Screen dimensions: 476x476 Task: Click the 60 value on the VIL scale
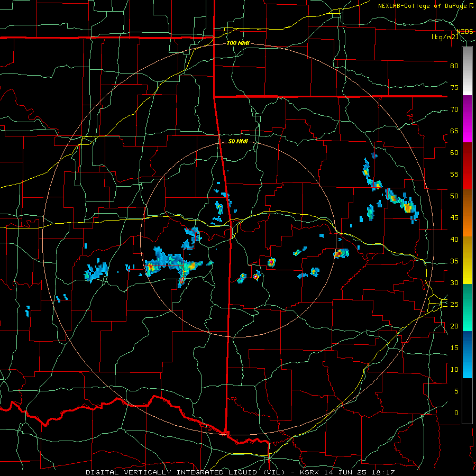tap(454, 153)
